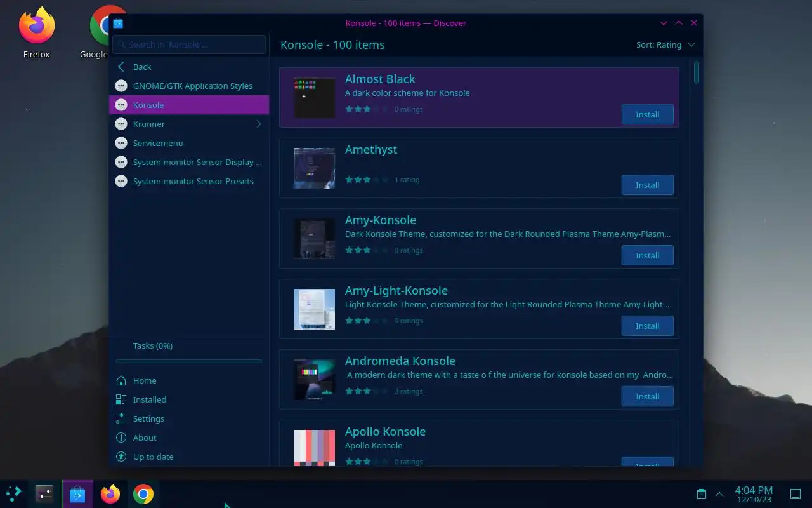Click the About info icon in sidebar
Image resolution: width=812 pixels, height=508 pixels.
pos(121,438)
